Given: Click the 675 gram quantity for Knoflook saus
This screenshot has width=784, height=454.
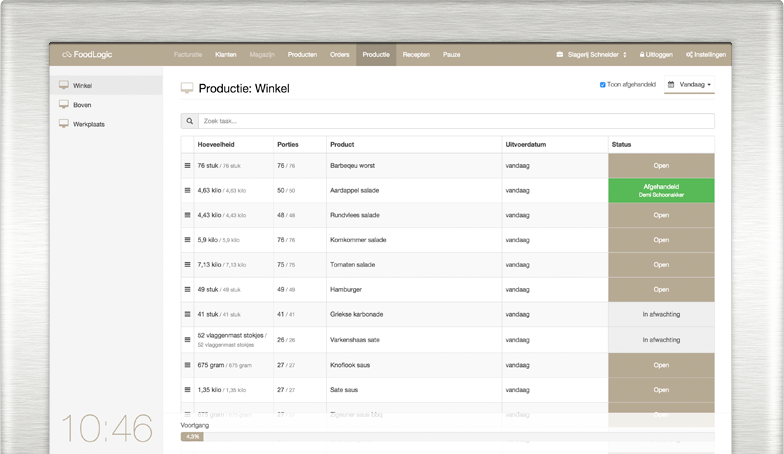Looking at the screenshot, I should tap(224, 365).
